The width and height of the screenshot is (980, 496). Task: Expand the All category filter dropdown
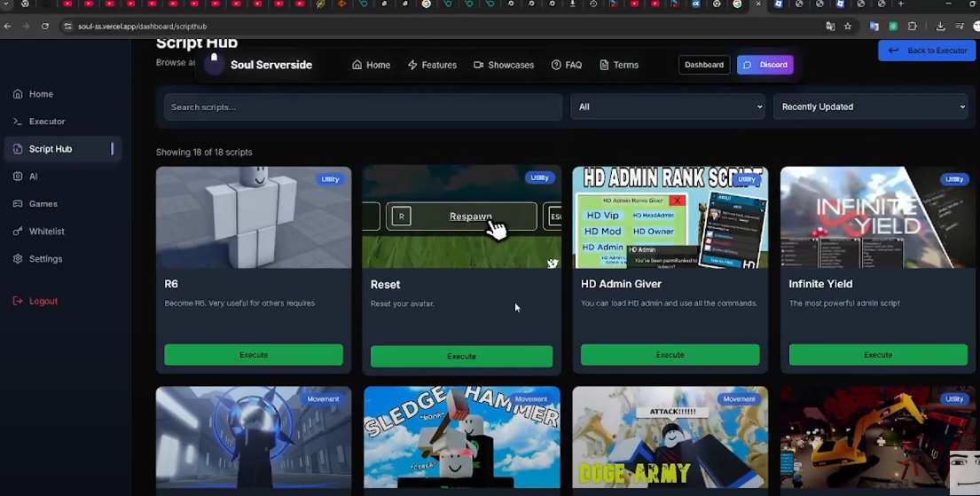(x=669, y=106)
